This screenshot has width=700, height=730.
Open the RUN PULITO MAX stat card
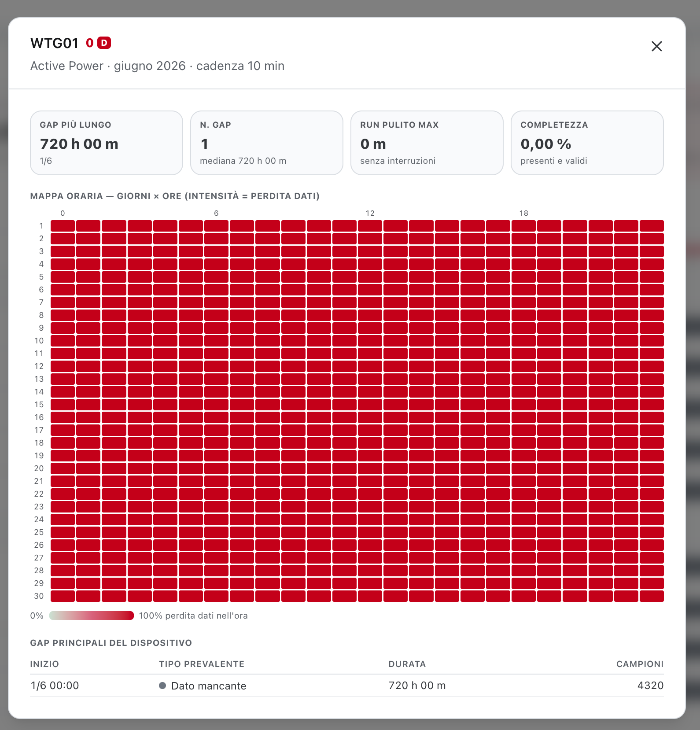pos(427,143)
